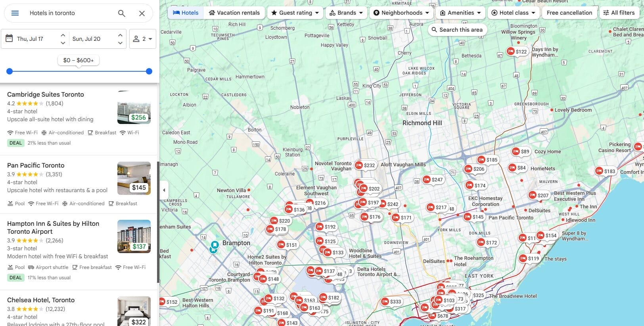
Task: Collapse the side panel arrow
Action: point(164,190)
